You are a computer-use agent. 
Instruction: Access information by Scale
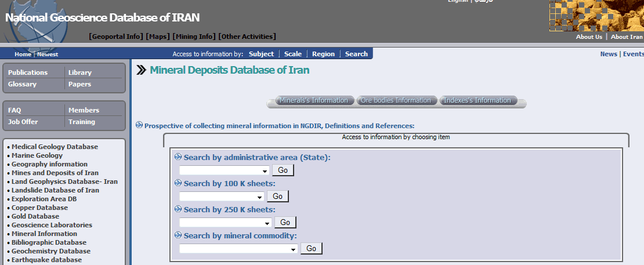(x=293, y=54)
